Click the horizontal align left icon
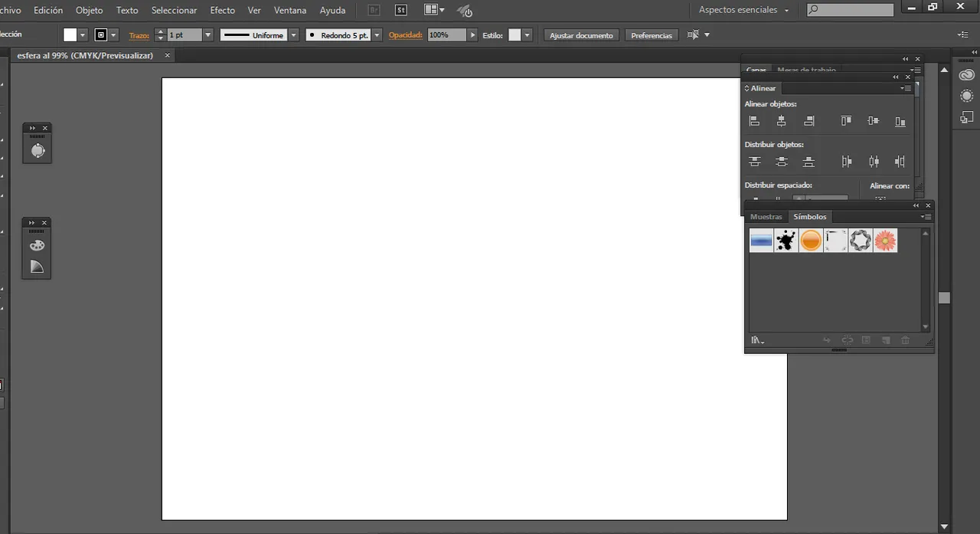The image size is (980, 534). (x=754, y=121)
